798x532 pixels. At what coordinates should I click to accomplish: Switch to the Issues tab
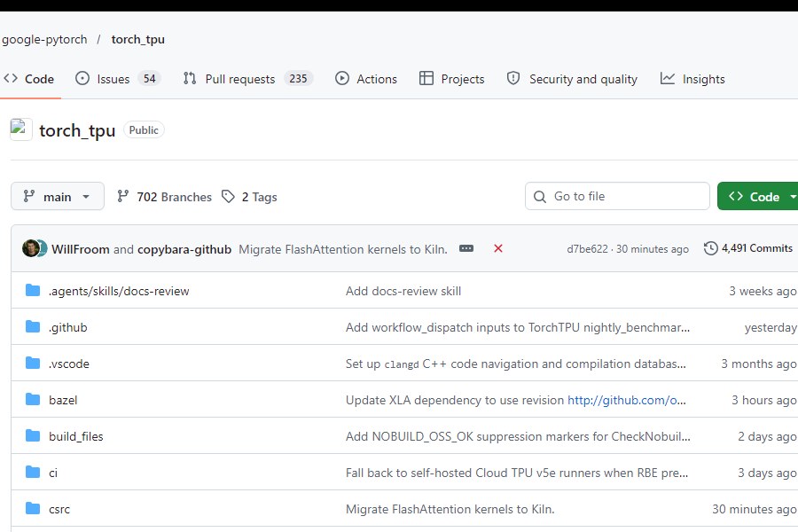118,79
